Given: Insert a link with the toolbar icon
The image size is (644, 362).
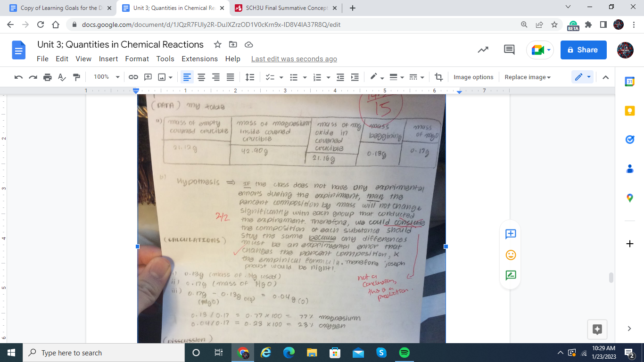Looking at the screenshot, I should pyautogui.click(x=133, y=77).
